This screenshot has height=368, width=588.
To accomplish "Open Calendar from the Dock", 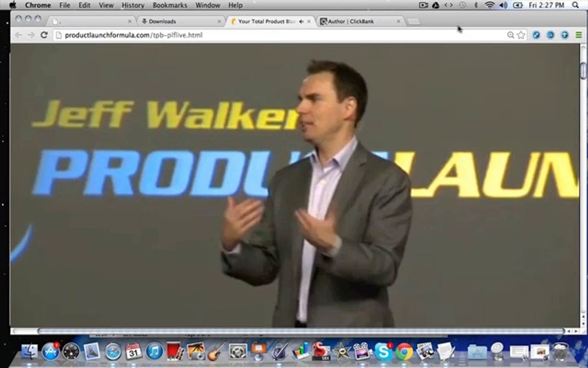I will pos(134,352).
